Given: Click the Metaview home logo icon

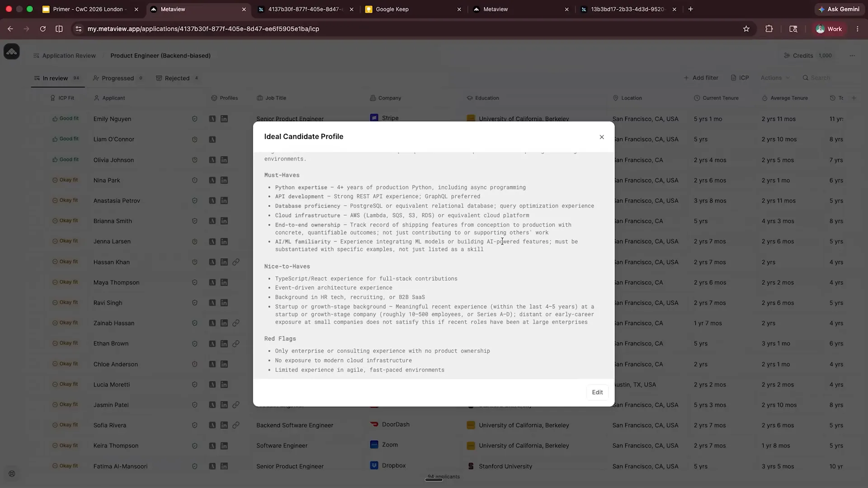Looking at the screenshot, I should [12, 52].
